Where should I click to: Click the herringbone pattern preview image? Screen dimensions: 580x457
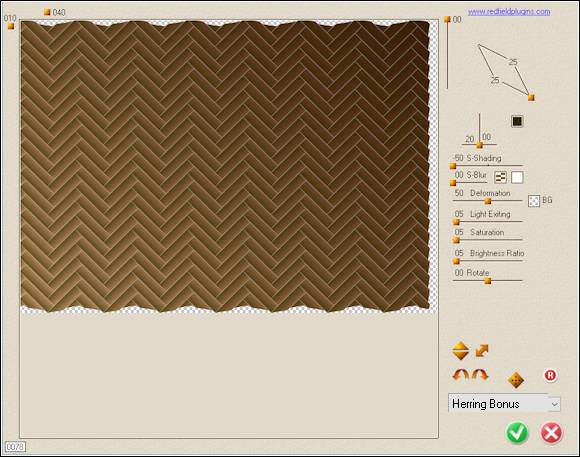225,167
